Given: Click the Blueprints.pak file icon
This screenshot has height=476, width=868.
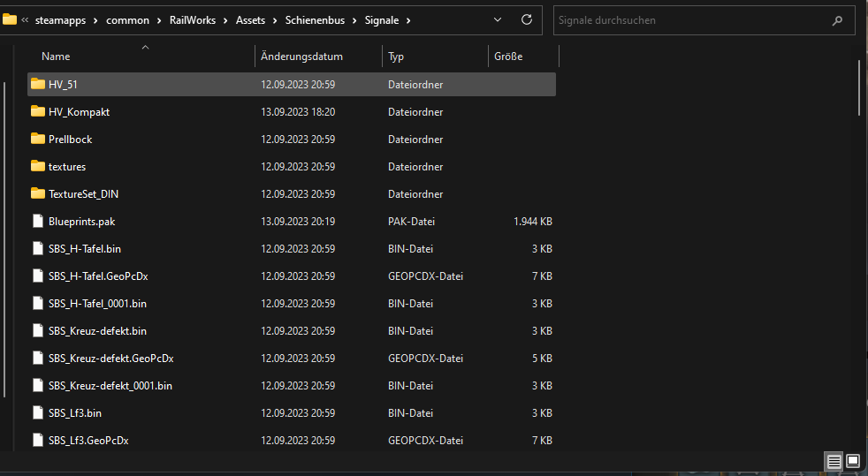Looking at the screenshot, I should click(37, 222).
